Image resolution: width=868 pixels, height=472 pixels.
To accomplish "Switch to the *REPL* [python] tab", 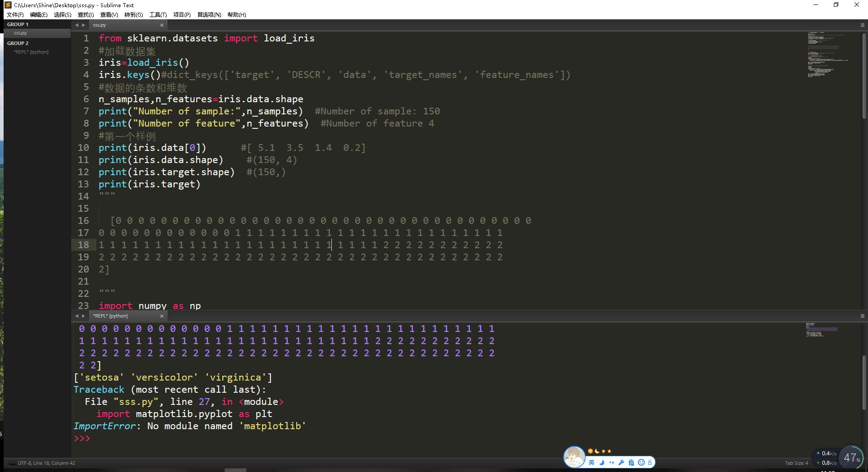I will pyautogui.click(x=110, y=316).
